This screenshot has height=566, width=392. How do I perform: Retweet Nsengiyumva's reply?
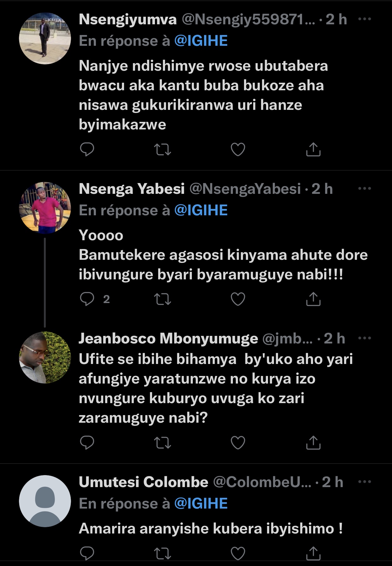pyautogui.click(x=163, y=150)
